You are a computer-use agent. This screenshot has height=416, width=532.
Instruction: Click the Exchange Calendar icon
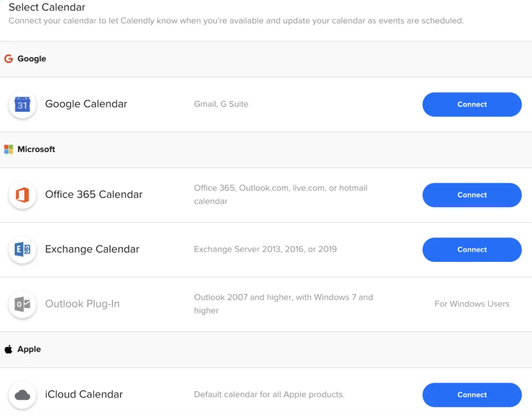(x=22, y=250)
